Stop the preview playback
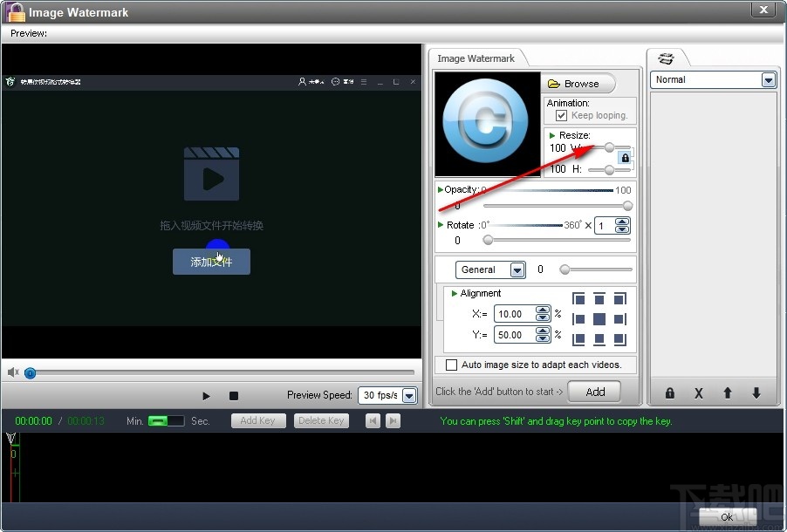Image resolution: width=787 pixels, height=532 pixels. click(233, 396)
